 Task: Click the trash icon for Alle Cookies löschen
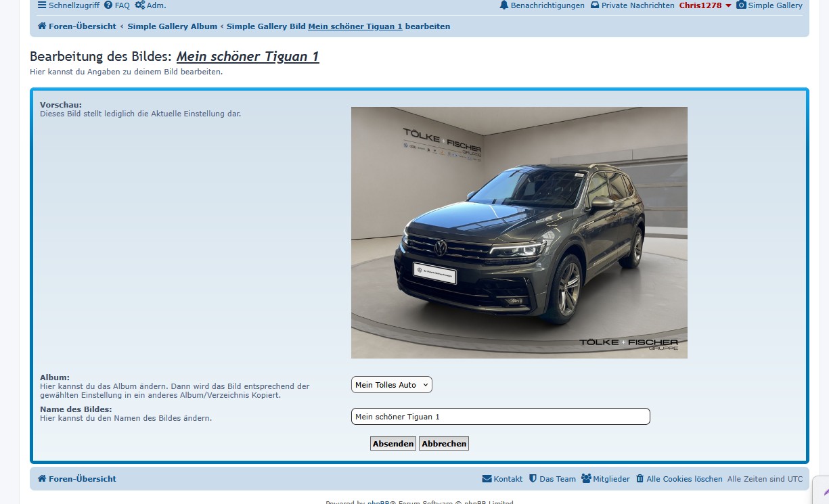[x=640, y=479]
